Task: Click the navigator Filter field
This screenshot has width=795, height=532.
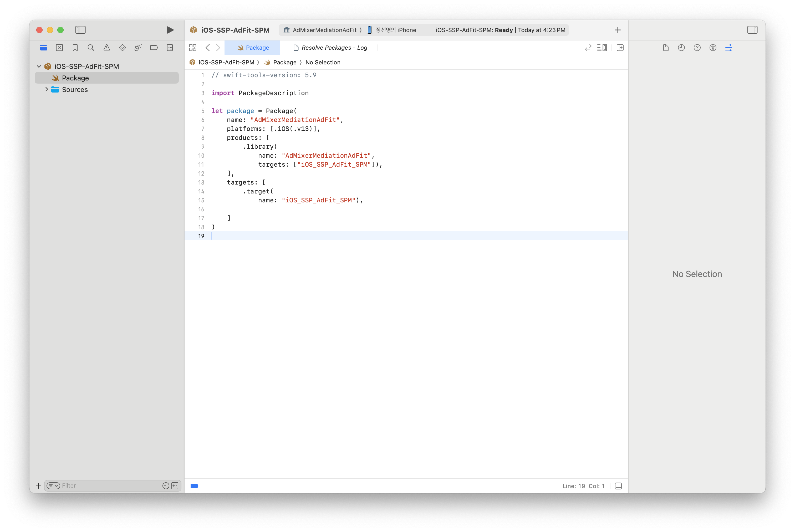Action: [109, 485]
